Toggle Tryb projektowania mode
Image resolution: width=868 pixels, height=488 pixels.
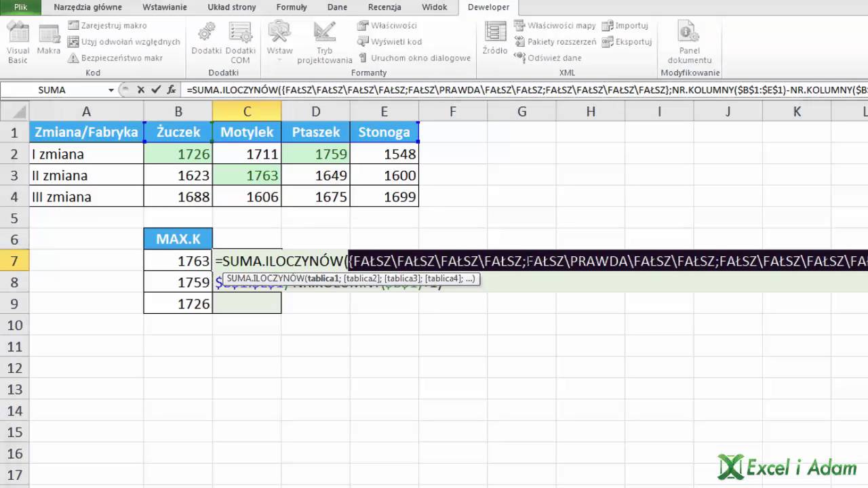pos(325,43)
